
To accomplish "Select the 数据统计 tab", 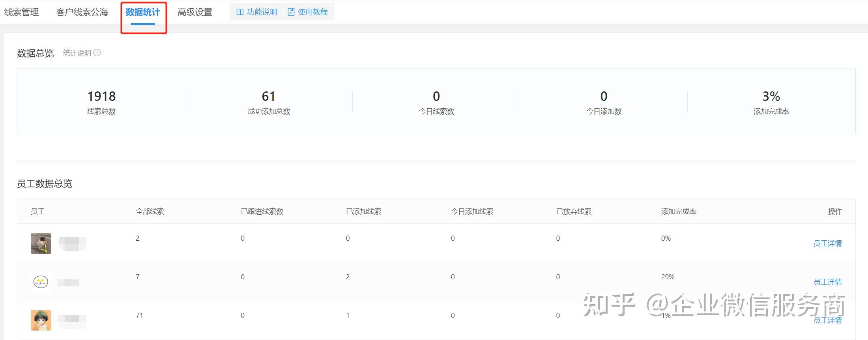I will coord(143,12).
